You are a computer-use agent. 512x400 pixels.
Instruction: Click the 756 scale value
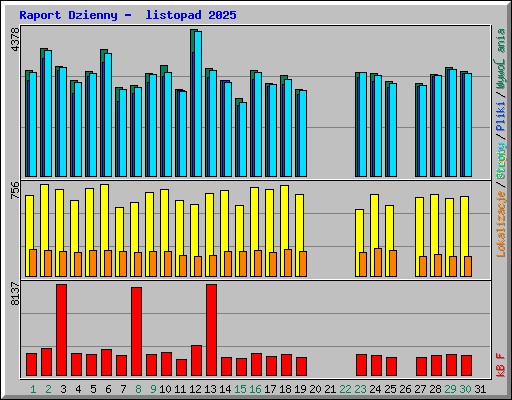[15, 190]
